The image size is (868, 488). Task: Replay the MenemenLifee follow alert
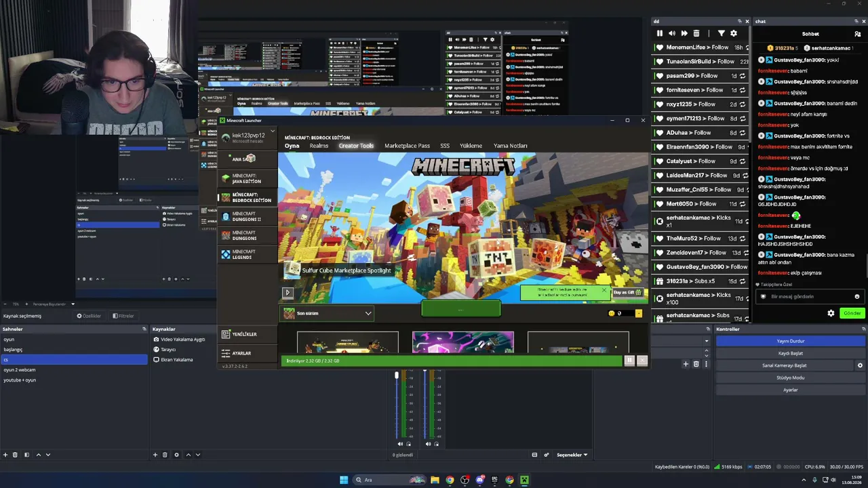click(x=746, y=47)
